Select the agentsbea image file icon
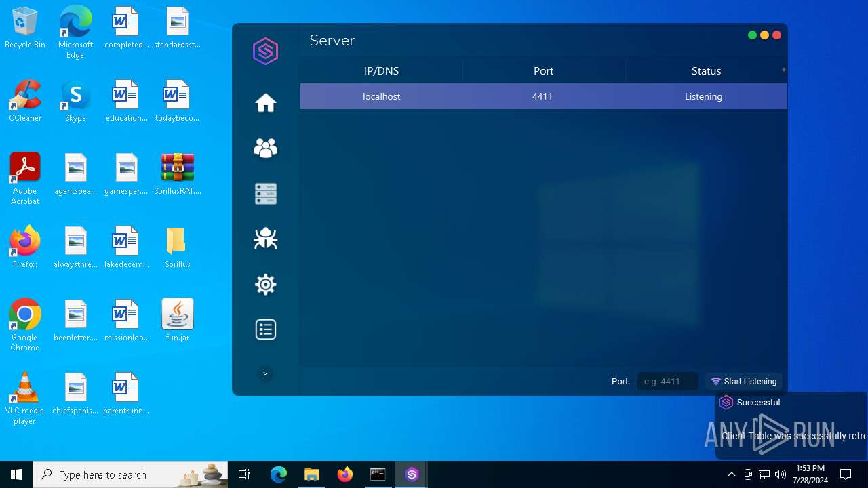Image resolution: width=868 pixels, height=488 pixels. coord(75,174)
